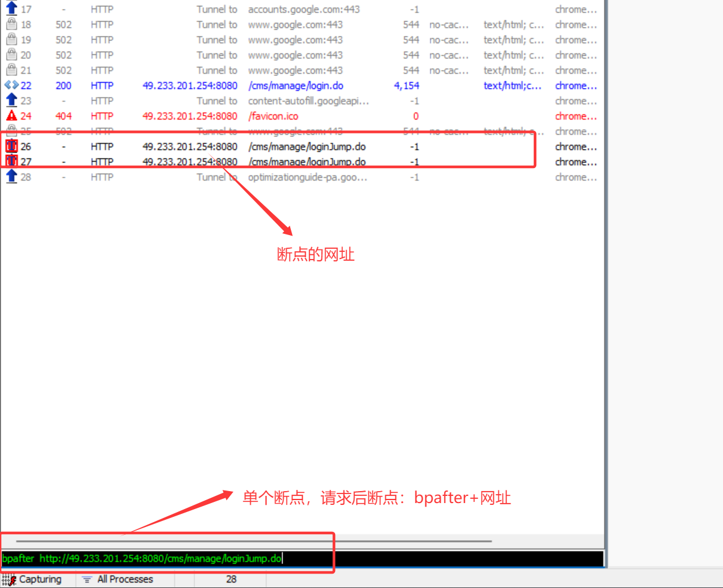The width and height of the screenshot is (723, 588).
Task: Click lock icon of session 21
Action: coord(11,70)
